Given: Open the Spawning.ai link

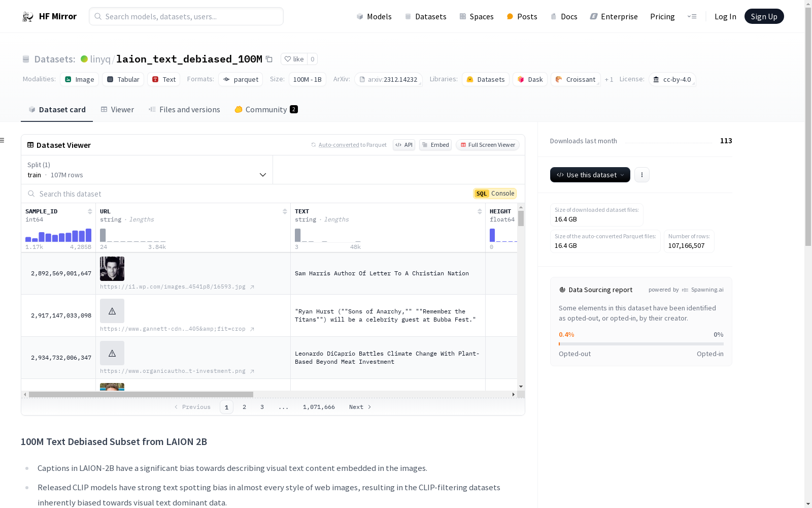Looking at the screenshot, I should point(703,290).
